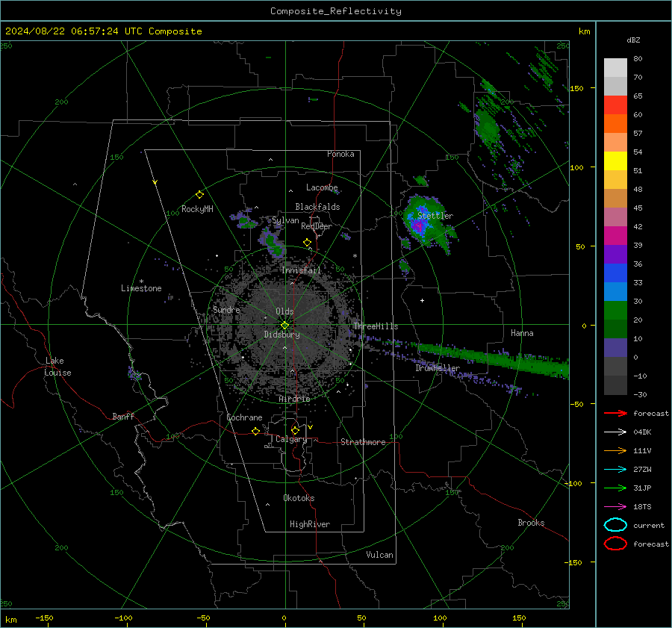Click the ThreeHills city label
This screenshot has width=672, height=628.
(x=376, y=326)
